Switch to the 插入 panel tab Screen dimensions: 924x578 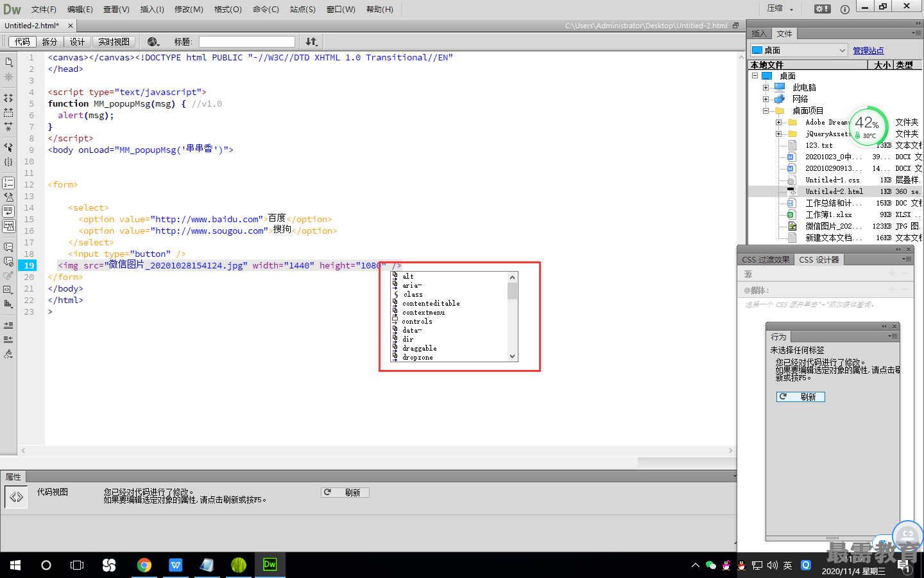click(759, 33)
